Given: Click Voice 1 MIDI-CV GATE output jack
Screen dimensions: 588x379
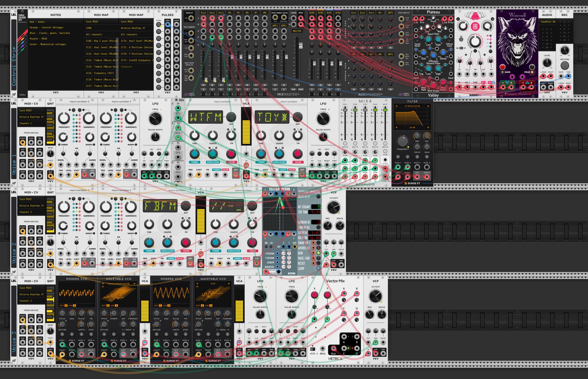Looking at the screenshot, I should [31, 142].
